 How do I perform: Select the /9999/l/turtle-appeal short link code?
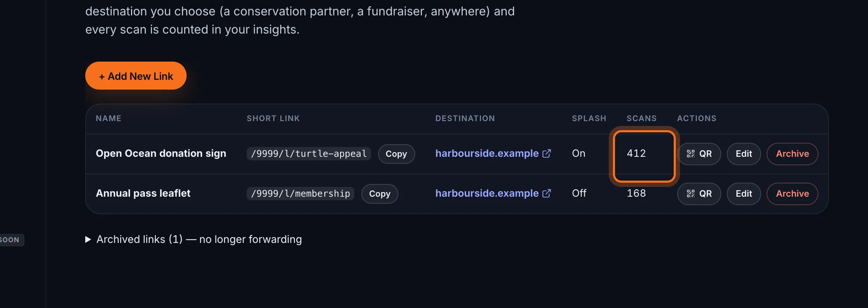click(x=309, y=154)
